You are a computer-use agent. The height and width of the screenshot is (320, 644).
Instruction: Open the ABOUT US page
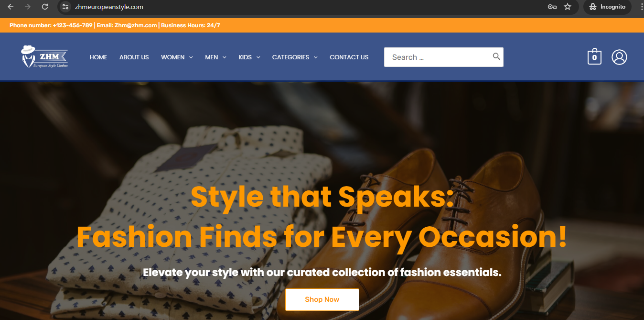(134, 57)
